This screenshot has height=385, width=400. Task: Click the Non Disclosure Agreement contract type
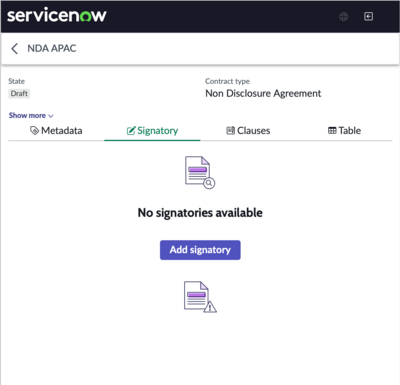pyautogui.click(x=263, y=94)
